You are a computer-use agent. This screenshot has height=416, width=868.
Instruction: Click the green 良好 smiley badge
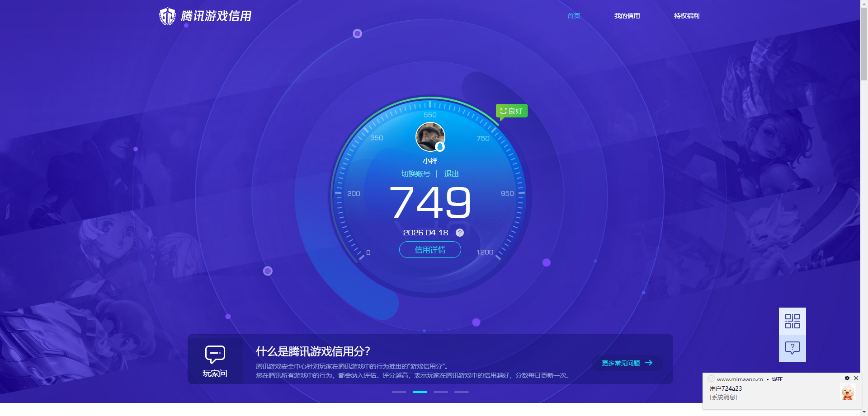tap(511, 110)
